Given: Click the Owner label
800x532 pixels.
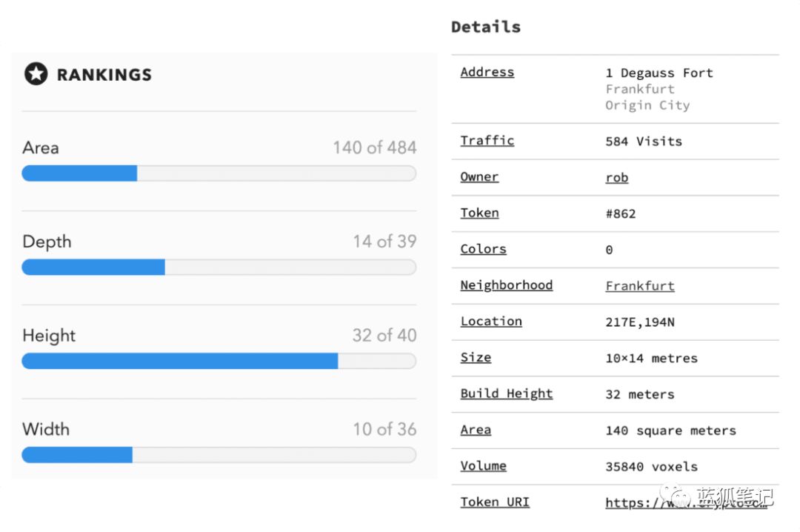Looking at the screenshot, I should [479, 176].
